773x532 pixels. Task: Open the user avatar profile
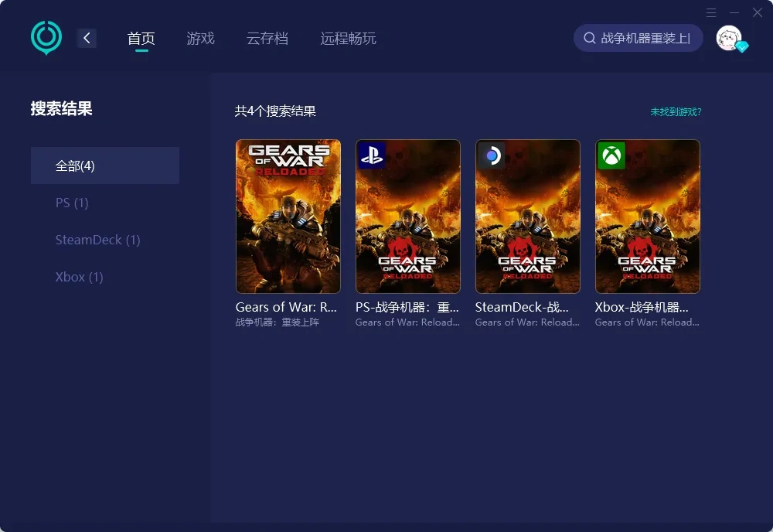[729, 38]
